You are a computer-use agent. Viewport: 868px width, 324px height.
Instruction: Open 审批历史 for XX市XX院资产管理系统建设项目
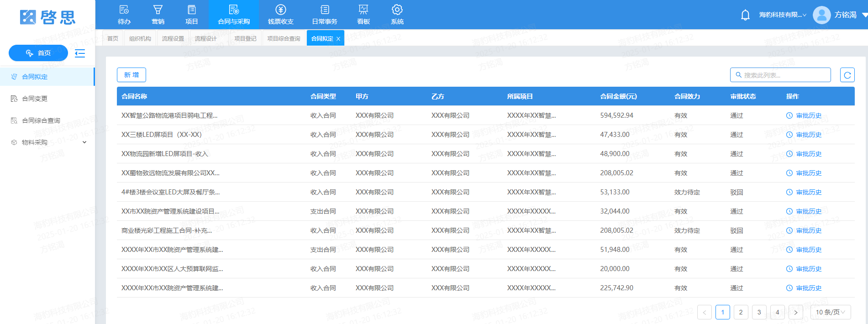(x=804, y=211)
